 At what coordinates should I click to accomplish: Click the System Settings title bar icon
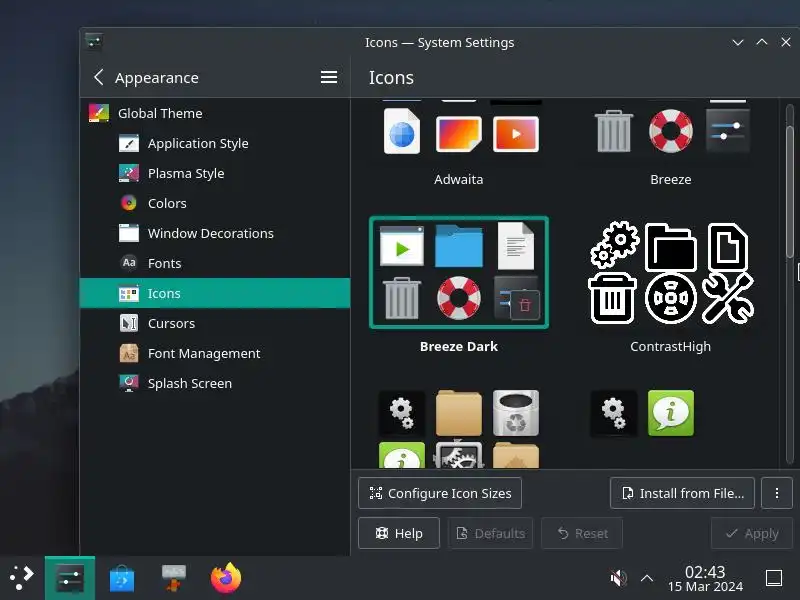coord(94,42)
